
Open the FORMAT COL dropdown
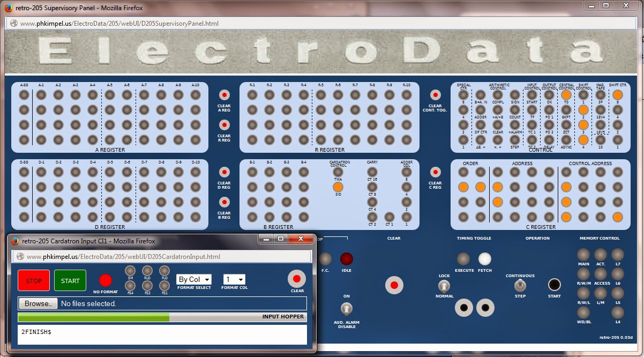234,279
